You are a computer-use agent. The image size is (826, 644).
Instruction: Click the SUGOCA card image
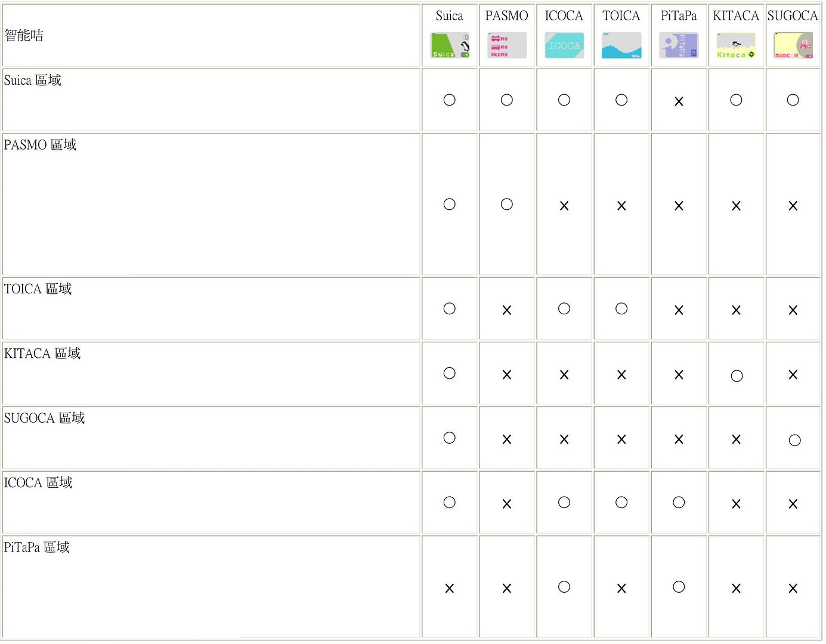[x=793, y=46]
